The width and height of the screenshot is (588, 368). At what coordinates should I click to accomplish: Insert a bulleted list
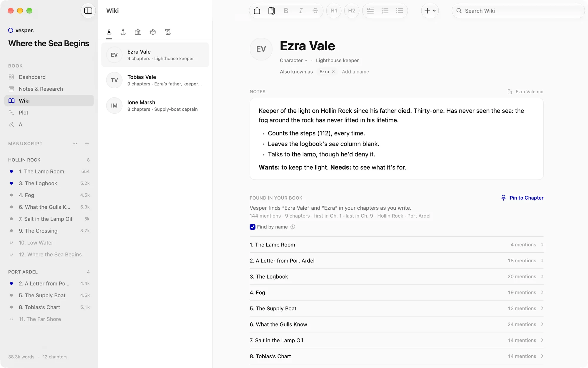pos(400,11)
